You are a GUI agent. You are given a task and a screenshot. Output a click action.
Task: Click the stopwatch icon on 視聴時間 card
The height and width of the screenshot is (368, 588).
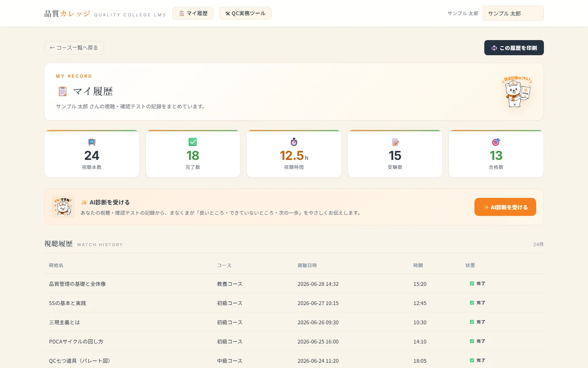pos(294,142)
